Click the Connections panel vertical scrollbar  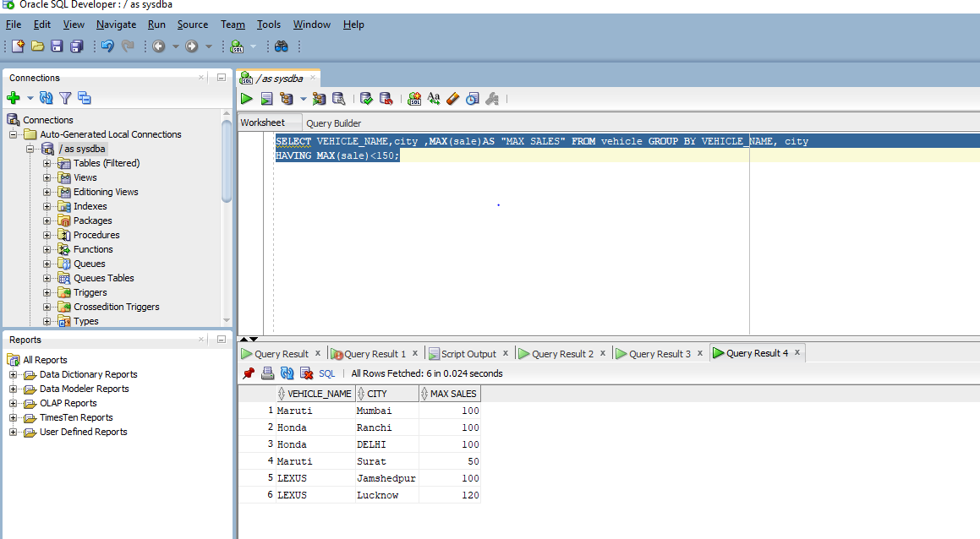tap(227, 161)
